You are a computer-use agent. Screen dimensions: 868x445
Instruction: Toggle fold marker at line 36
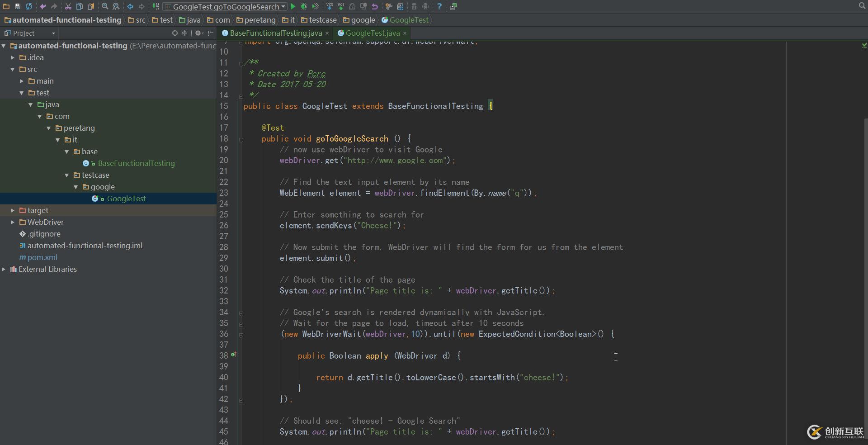pos(241,335)
